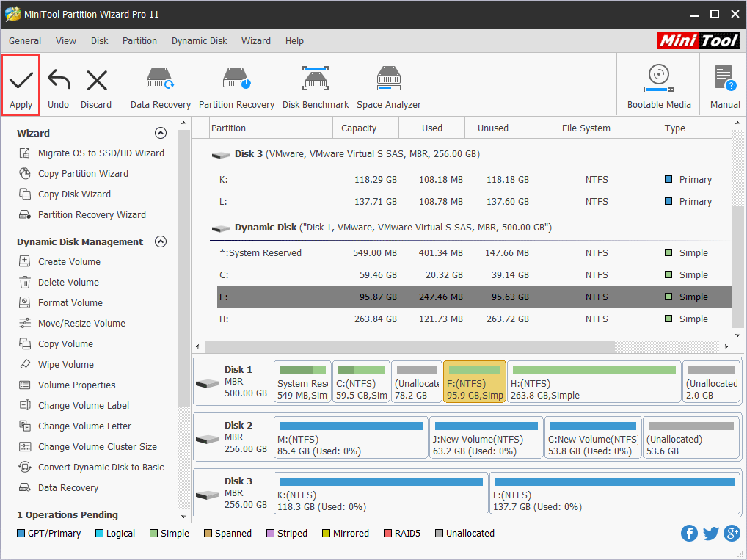This screenshot has width=747, height=560.
Task: Open the Facebook share icon
Action: [x=689, y=533]
